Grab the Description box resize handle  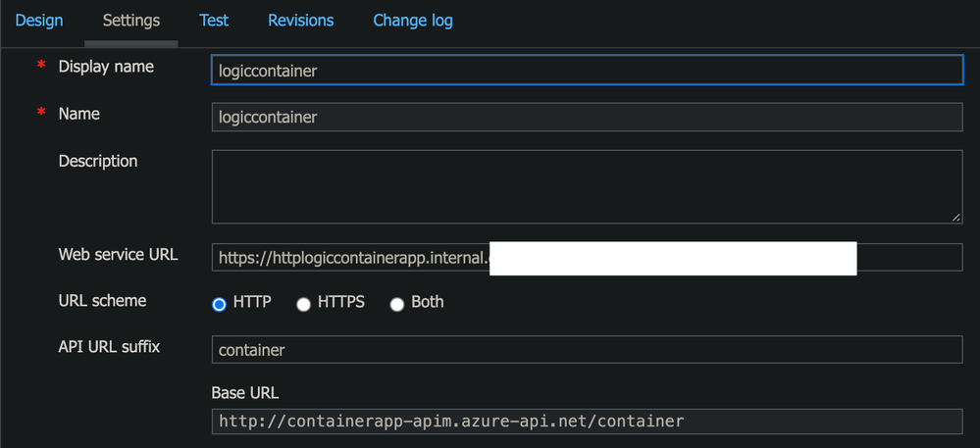tap(955, 217)
